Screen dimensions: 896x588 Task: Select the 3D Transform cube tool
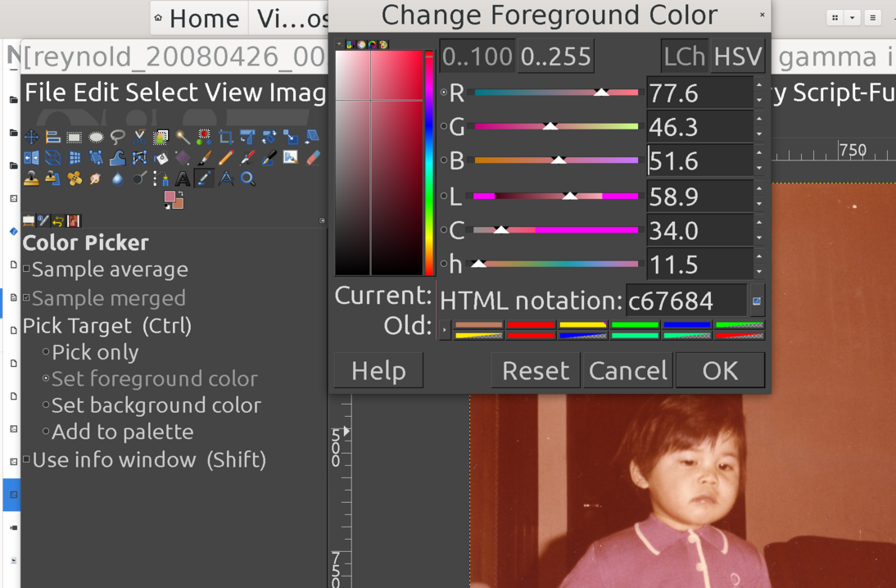tap(53, 157)
